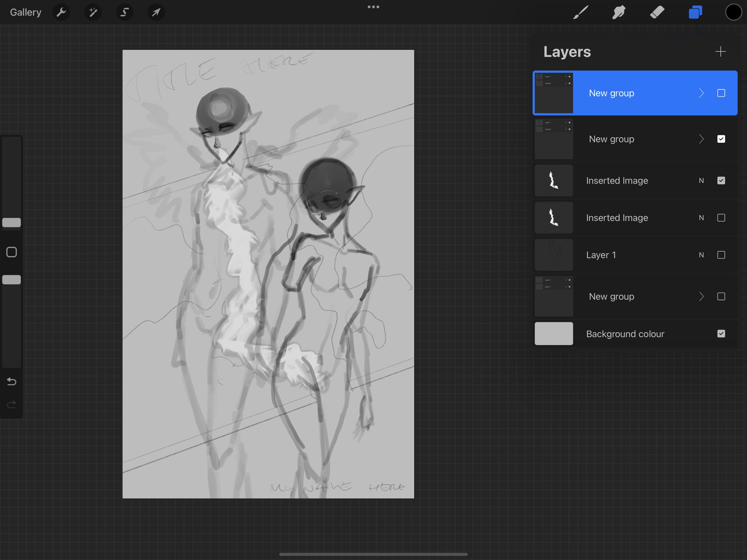Select the Paint brush tool
Screen dimensions: 747x560
click(581, 12)
